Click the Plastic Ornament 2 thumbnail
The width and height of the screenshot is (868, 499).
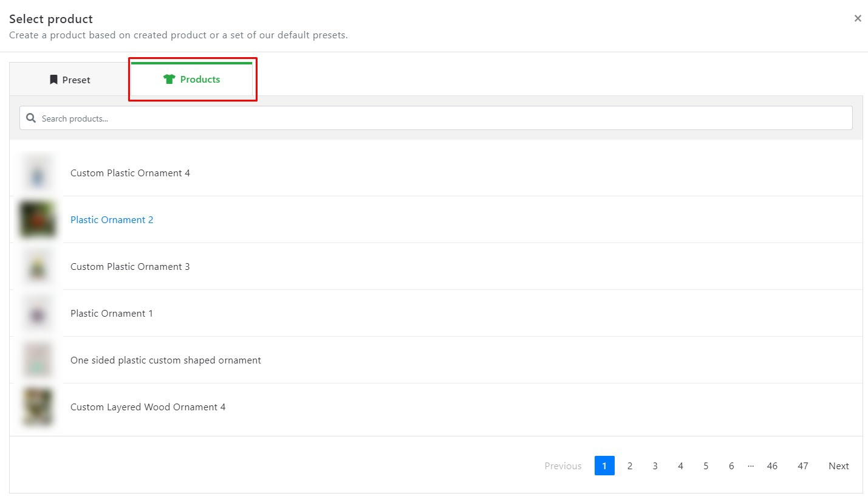(38, 219)
